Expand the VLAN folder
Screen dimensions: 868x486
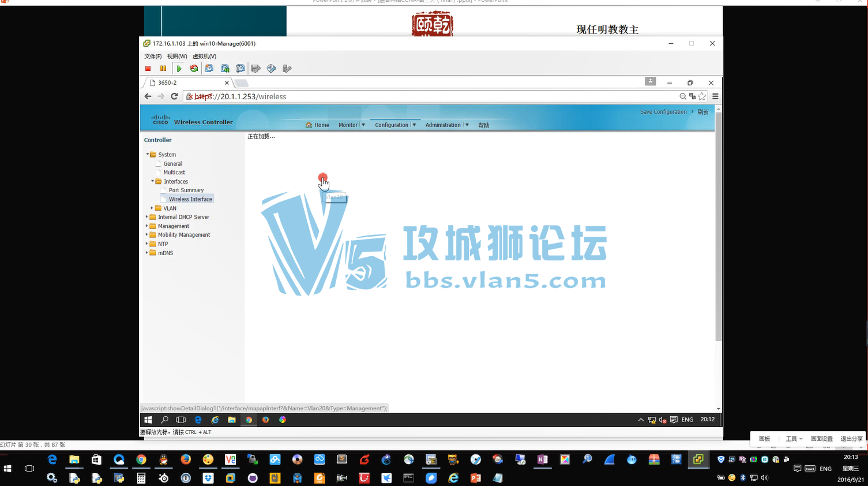pyautogui.click(x=152, y=208)
